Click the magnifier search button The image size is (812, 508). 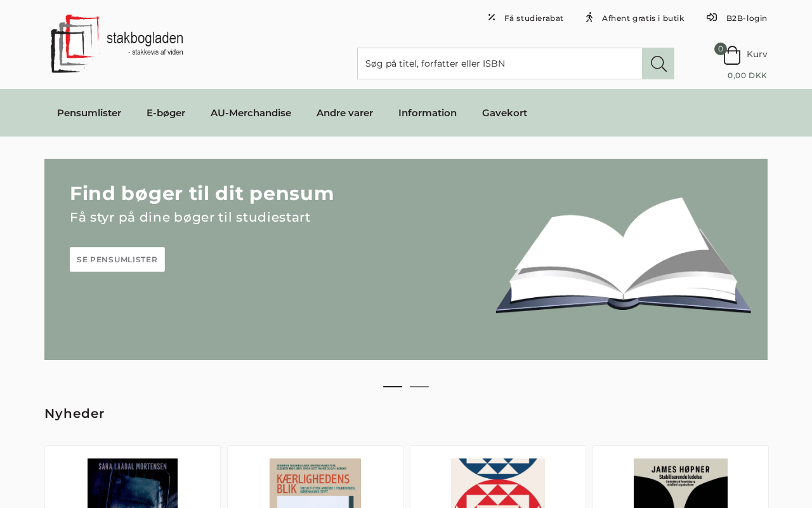[x=658, y=63]
